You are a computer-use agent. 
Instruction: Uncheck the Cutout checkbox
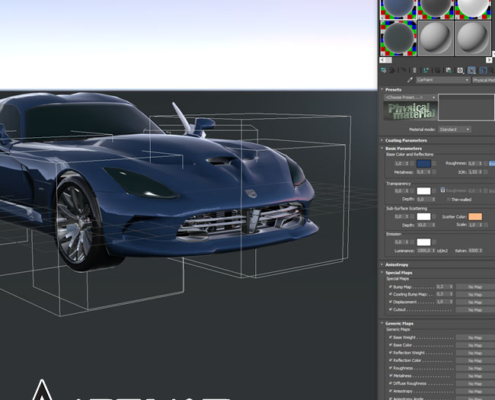click(x=390, y=310)
